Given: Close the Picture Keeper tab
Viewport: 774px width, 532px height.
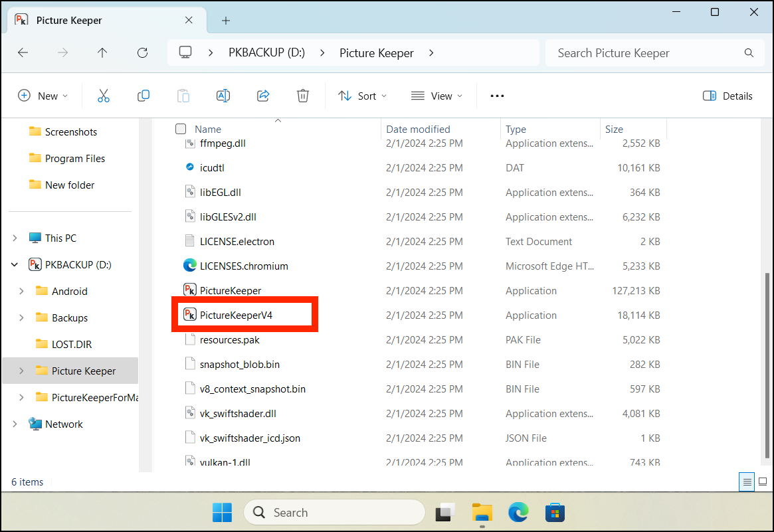Looking at the screenshot, I should click(x=189, y=20).
